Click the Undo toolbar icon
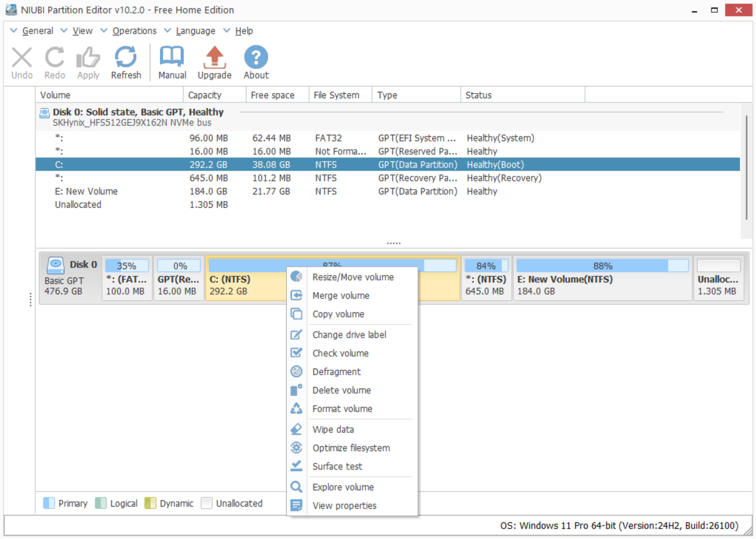Image resolution: width=756 pixels, height=539 pixels. point(22,57)
